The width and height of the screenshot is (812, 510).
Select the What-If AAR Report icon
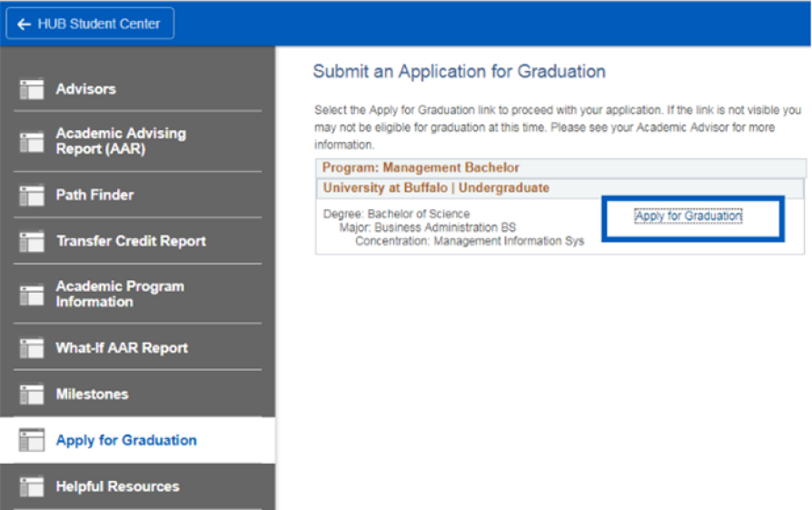[32, 348]
